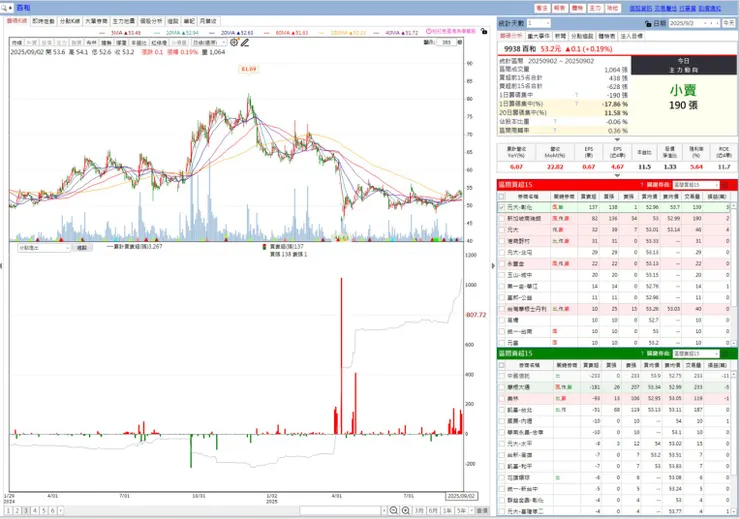Click the 顯示 bar count input field
The image size is (740, 519).
(446, 42)
